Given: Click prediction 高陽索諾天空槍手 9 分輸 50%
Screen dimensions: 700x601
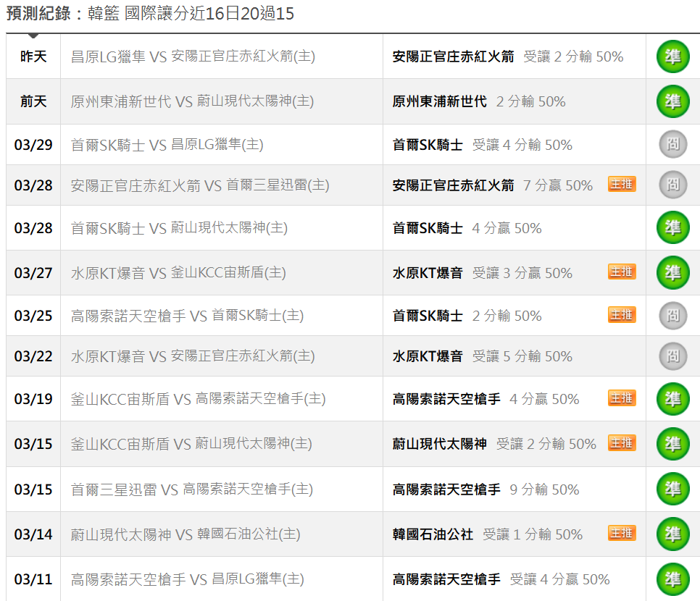Looking at the screenshot, I should [486, 489].
